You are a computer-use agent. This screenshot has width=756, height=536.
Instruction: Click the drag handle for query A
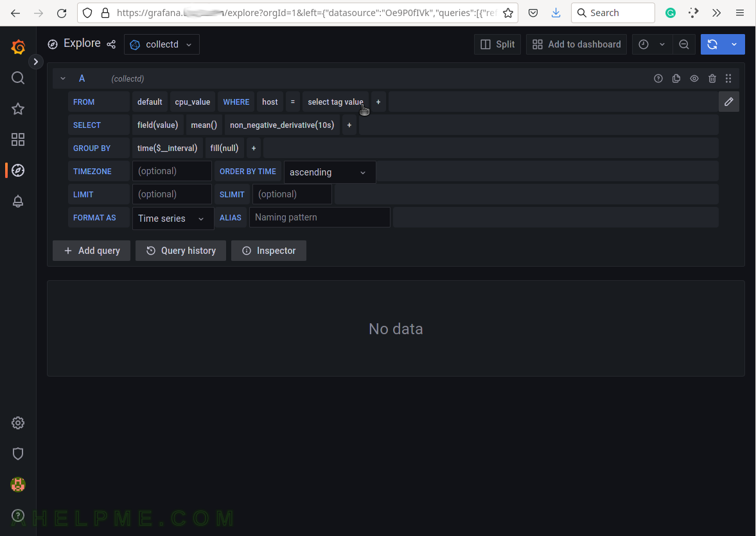(x=728, y=78)
